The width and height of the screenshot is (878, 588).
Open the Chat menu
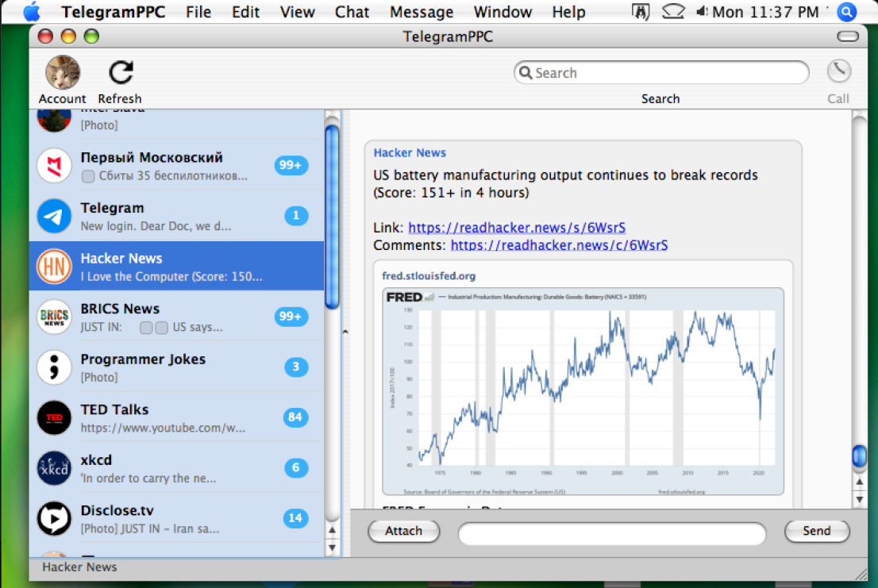(352, 12)
